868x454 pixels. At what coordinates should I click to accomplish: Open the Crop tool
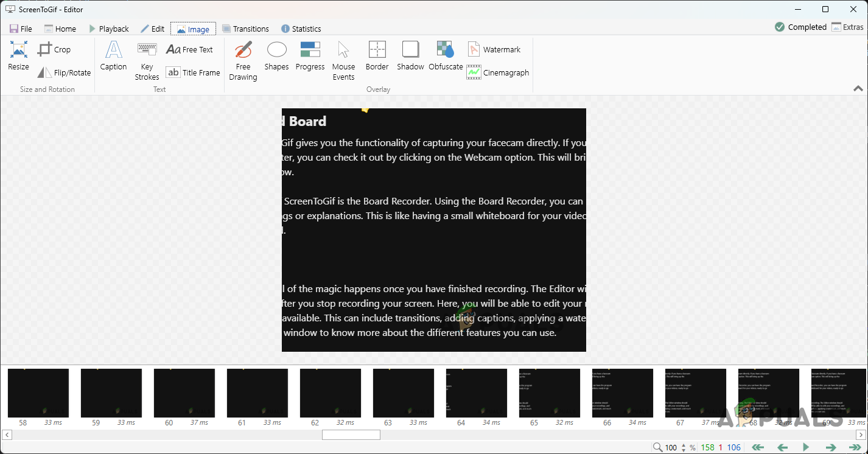click(54, 50)
